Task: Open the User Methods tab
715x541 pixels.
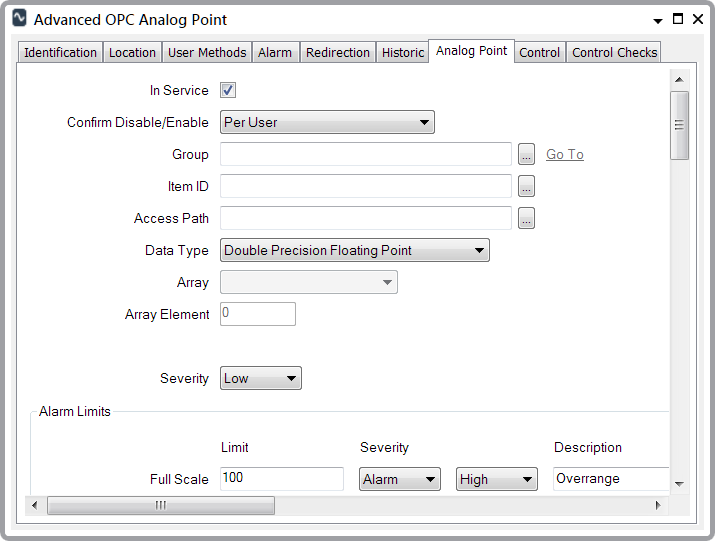Action: pos(207,52)
